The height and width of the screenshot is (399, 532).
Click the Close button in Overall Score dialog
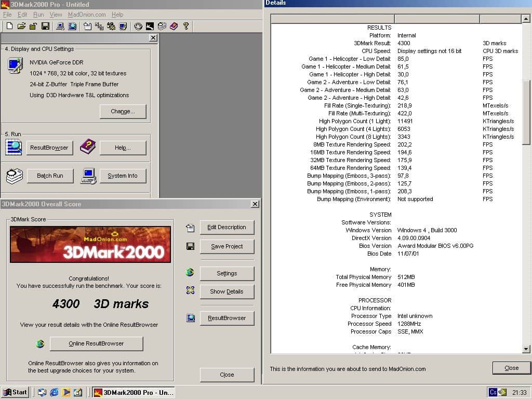(227, 375)
